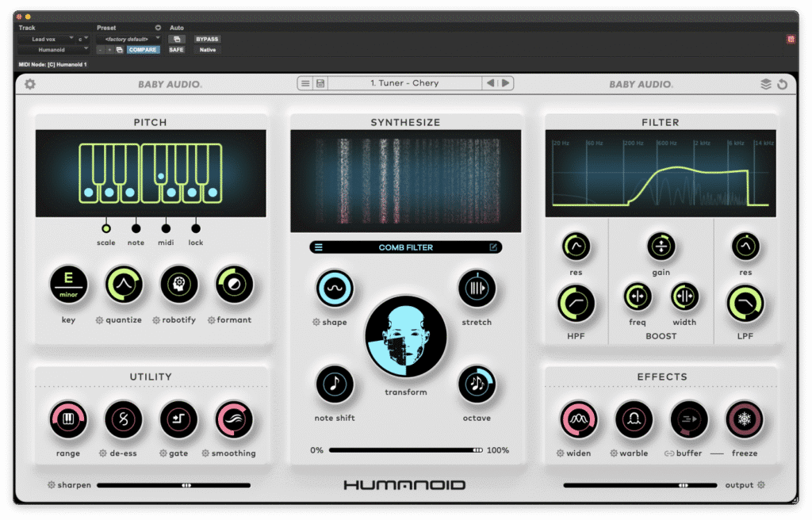Click the boost width knob

point(684,296)
